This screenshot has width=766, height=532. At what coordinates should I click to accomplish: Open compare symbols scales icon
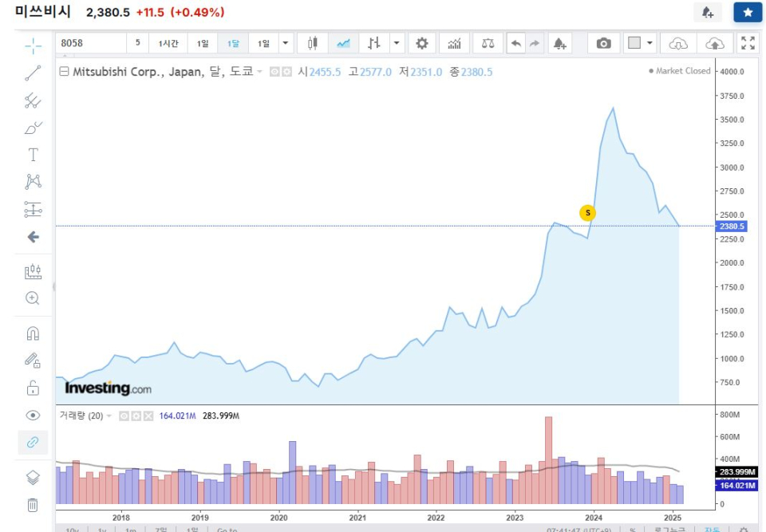pos(488,43)
